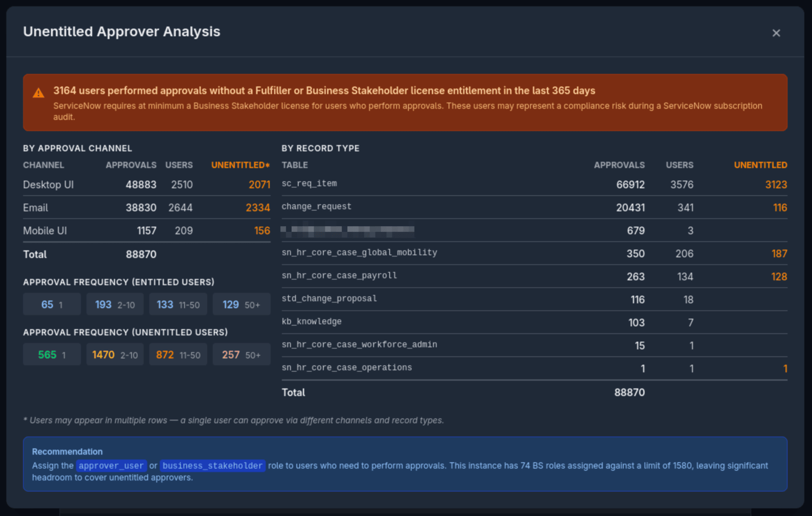This screenshot has width=812, height=516.
Task: Sort by the APPROVALS column header
Action: click(x=131, y=165)
